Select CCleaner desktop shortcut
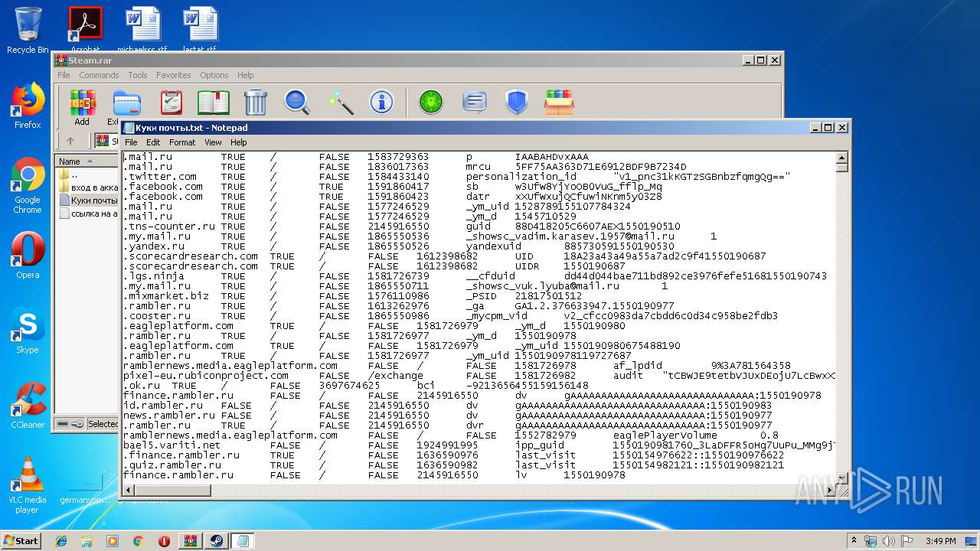This screenshot has height=551, width=980. [28, 406]
